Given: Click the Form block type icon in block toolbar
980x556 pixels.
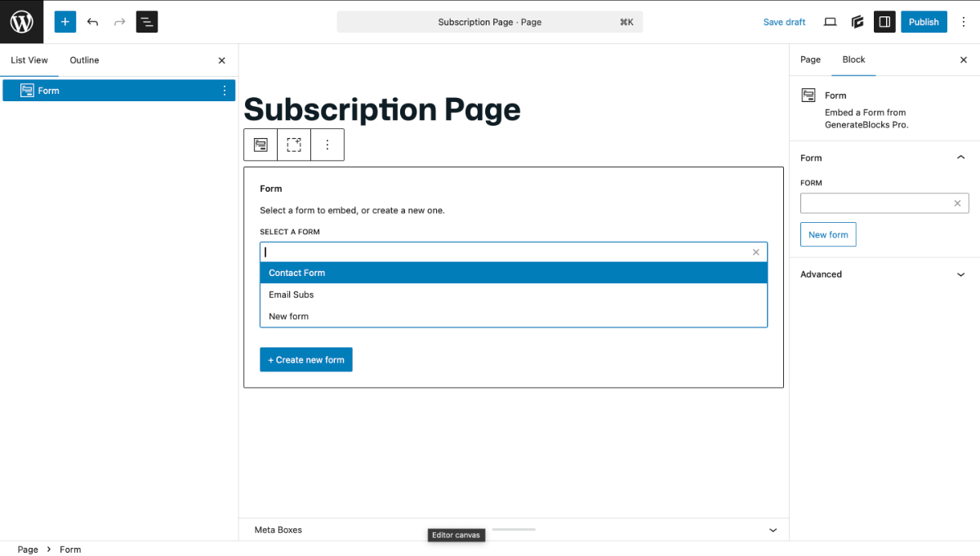Looking at the screenshot, I should click(x=261, y=145).
